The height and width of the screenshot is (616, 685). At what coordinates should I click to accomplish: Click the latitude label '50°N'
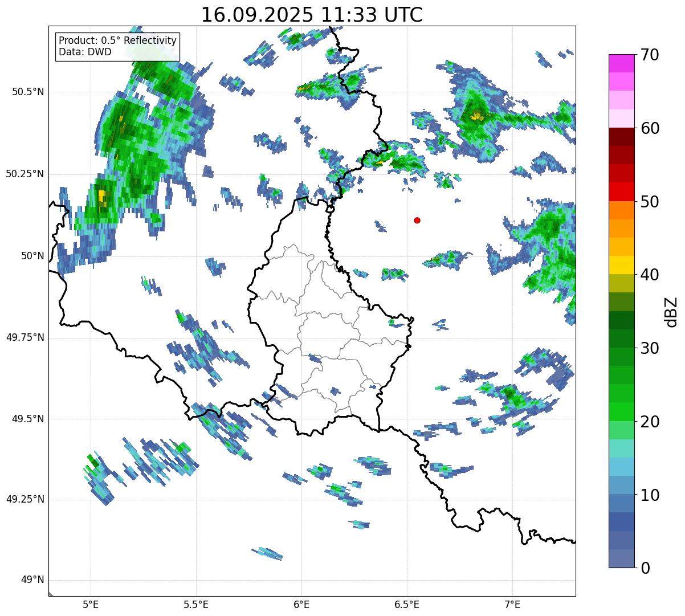[x=32, y=256]
